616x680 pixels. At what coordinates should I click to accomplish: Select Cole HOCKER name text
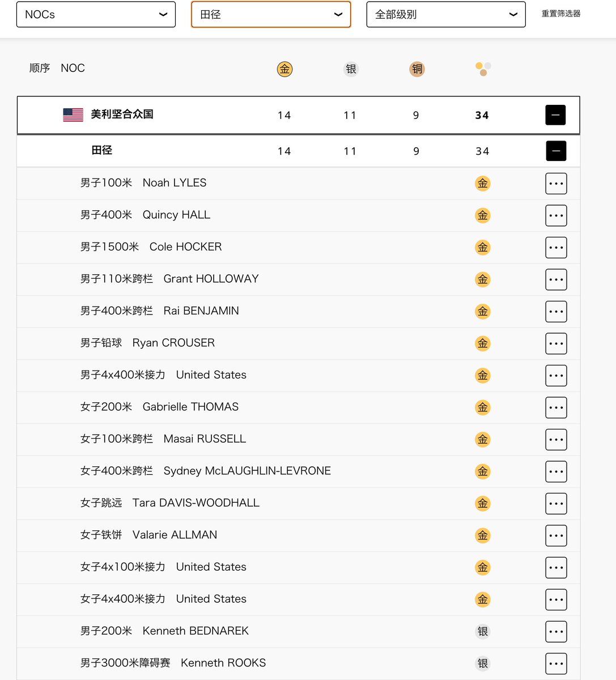pos(185,247)
